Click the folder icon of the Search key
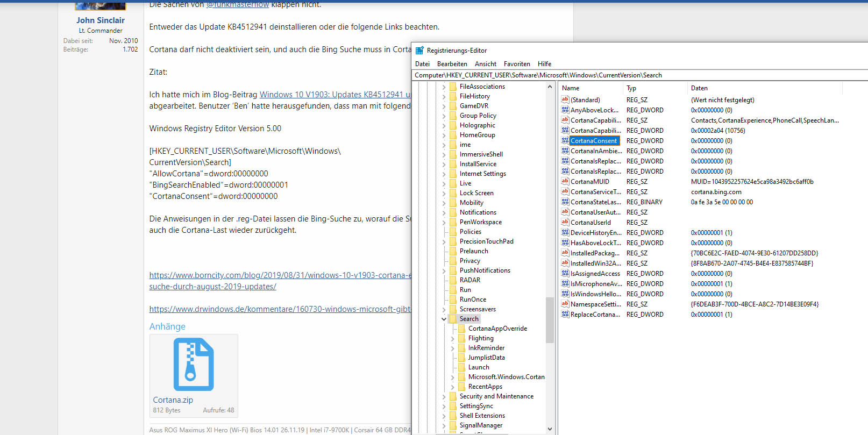Viewport: 868px width, 435px height. click(453, 319)
